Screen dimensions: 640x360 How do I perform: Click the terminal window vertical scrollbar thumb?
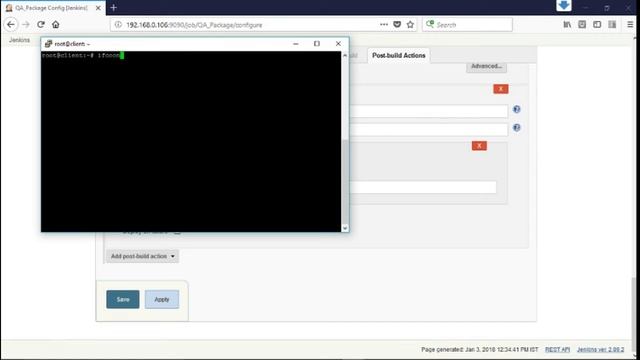pos(345,181)
